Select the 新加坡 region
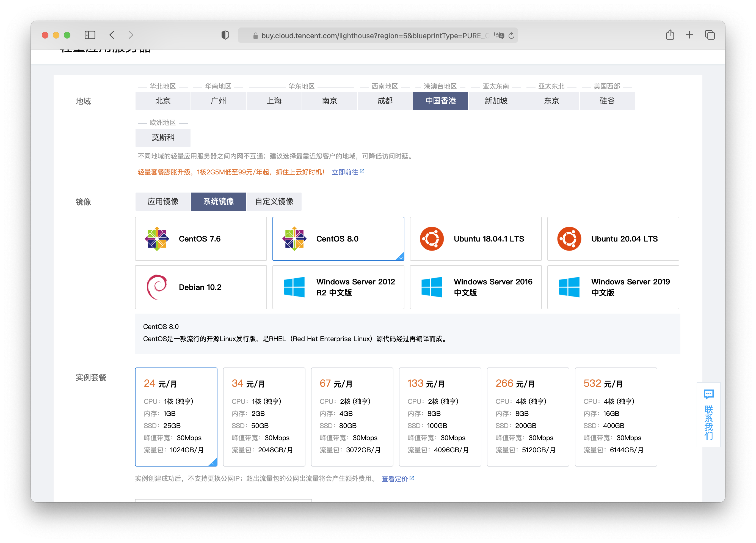Viewport: 756px width, 543px height. point(496,101)
